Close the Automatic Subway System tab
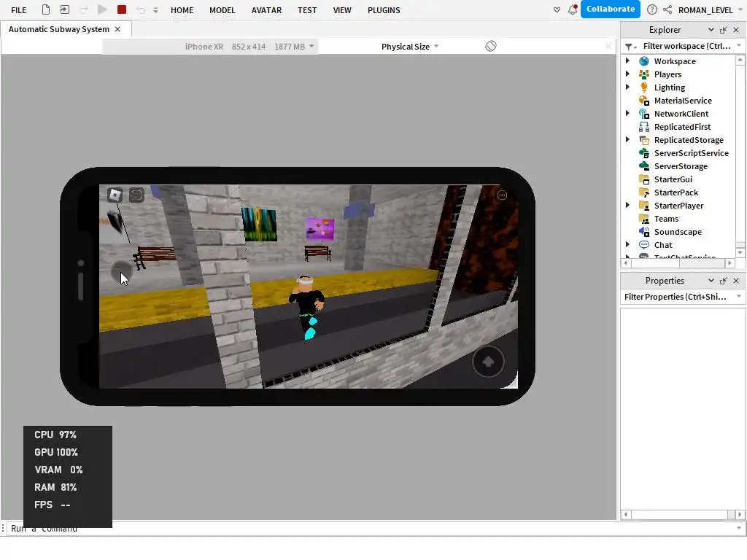Viewport: 747px width, 560px height. tap(117, 29)
